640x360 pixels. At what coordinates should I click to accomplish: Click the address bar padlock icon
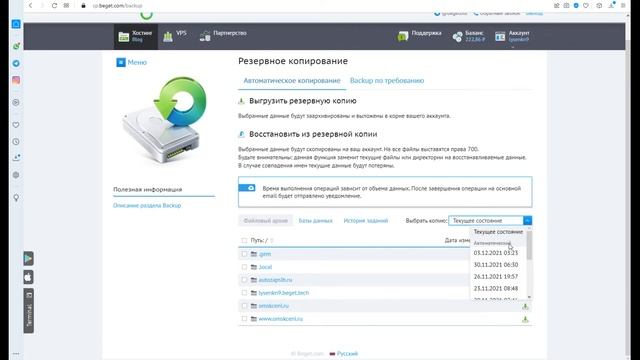(x=83, y=6)
